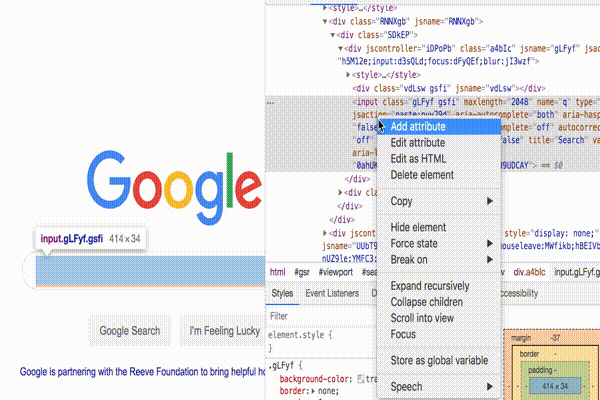The image size is (600, 400).
Task: Select div.a4bIc in the breadcrumb bar
Action: pos(529,272)
